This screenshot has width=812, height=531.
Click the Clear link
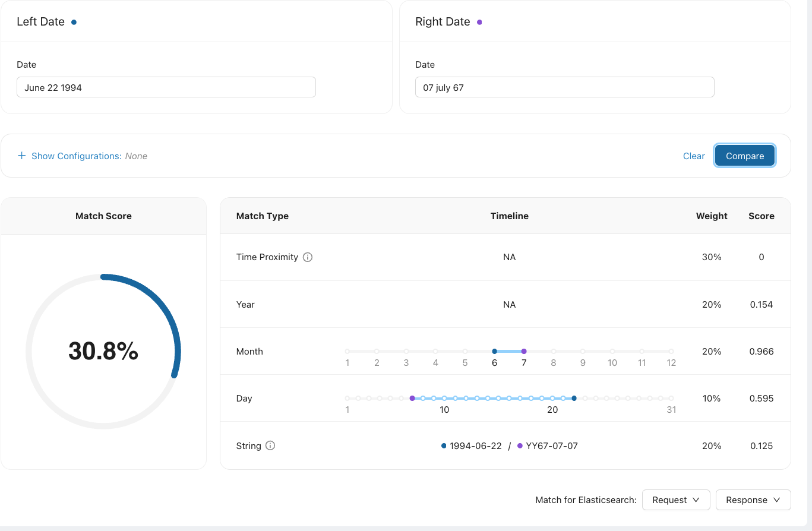[694, 156]
